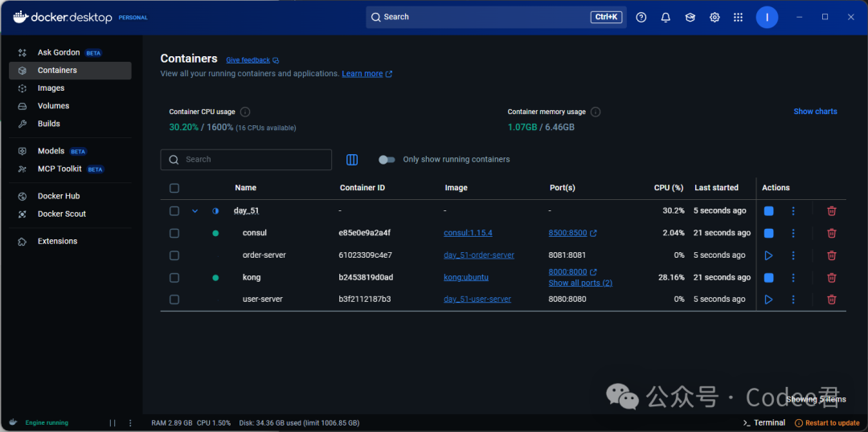Viewport: 868px width, 432px height.
Task: Open the day_51-order-server image link
Action: pyautogui.click(x=479, y=255)
